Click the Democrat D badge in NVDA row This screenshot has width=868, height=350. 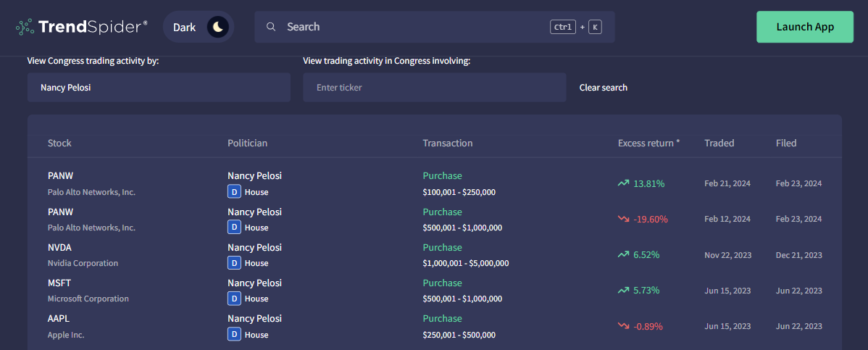pyautogui.click(x=234, y=262)
